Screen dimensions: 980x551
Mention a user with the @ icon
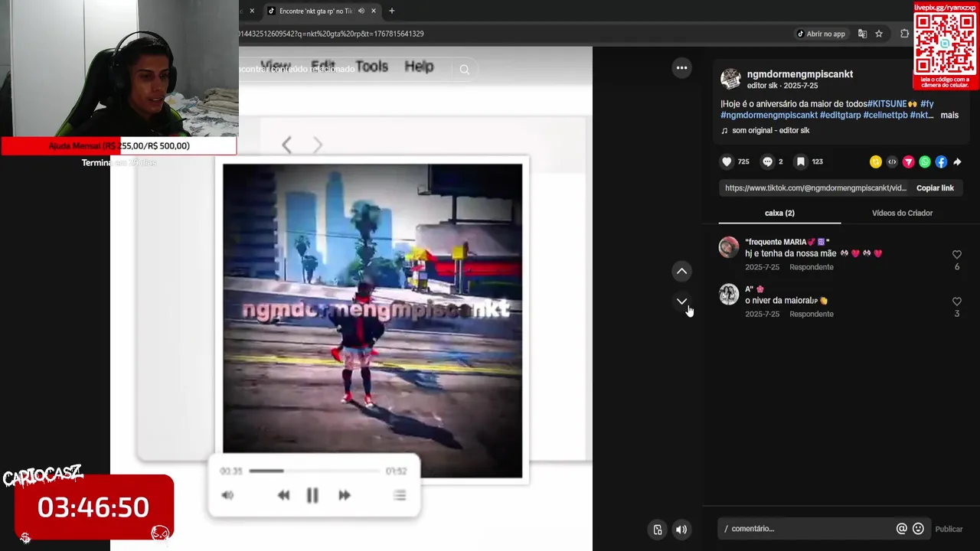(901, 529)
